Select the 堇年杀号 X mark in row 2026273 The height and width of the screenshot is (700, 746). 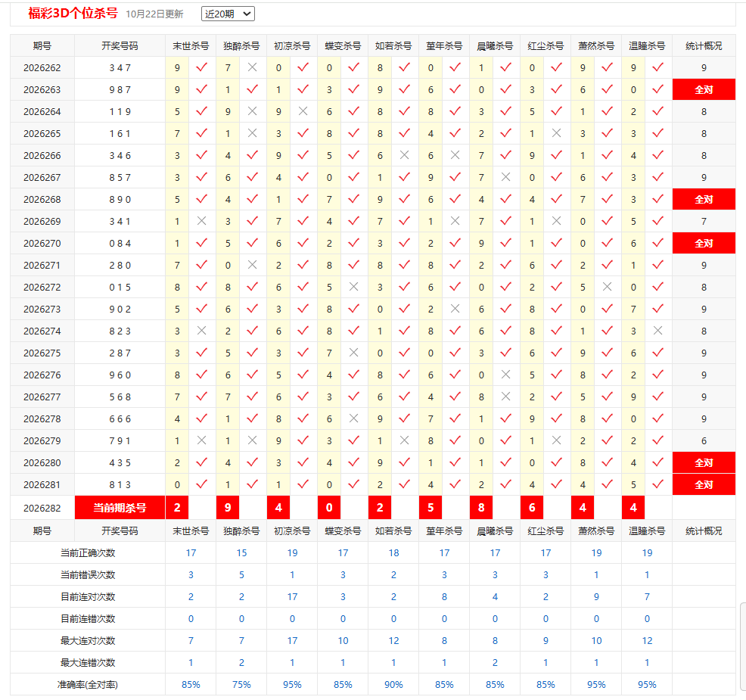455,308
